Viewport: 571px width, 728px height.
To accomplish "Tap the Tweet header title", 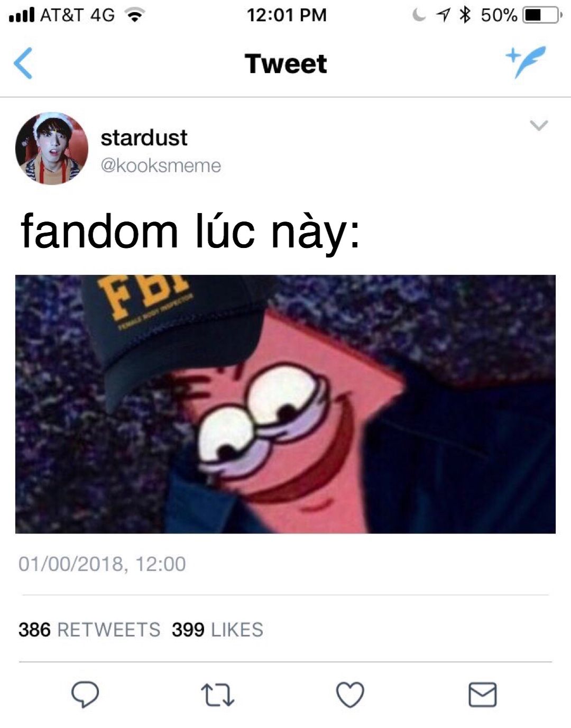I will coord(285,63).
